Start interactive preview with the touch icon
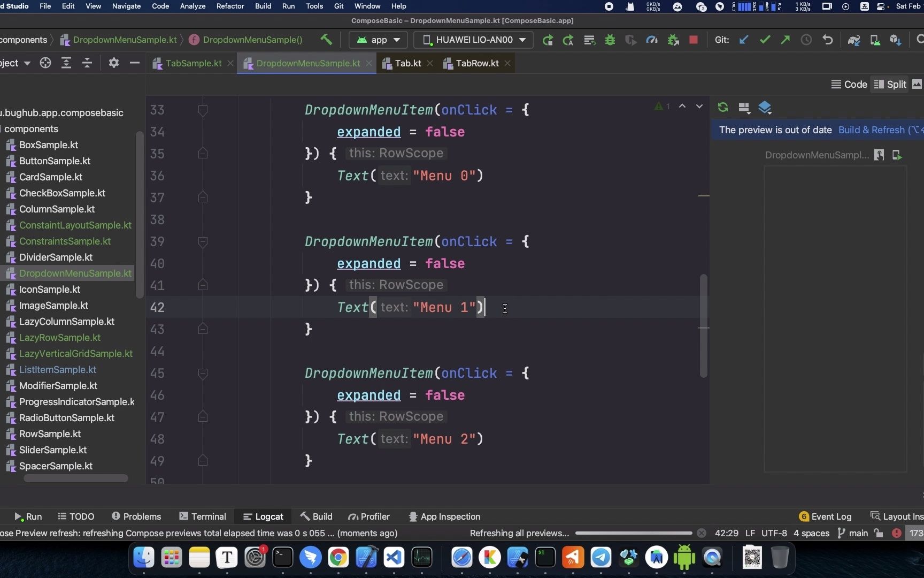This screenshot has height=578, width=924. 880,155
